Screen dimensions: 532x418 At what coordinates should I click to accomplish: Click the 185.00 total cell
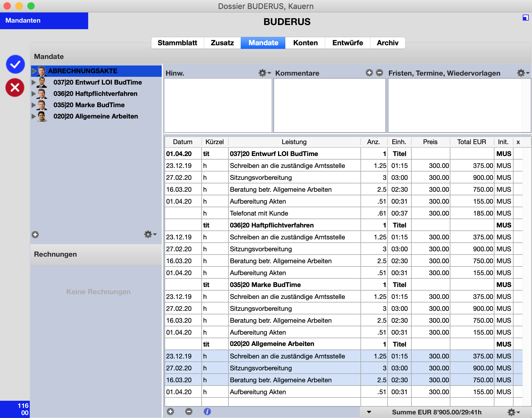point(472,213)
